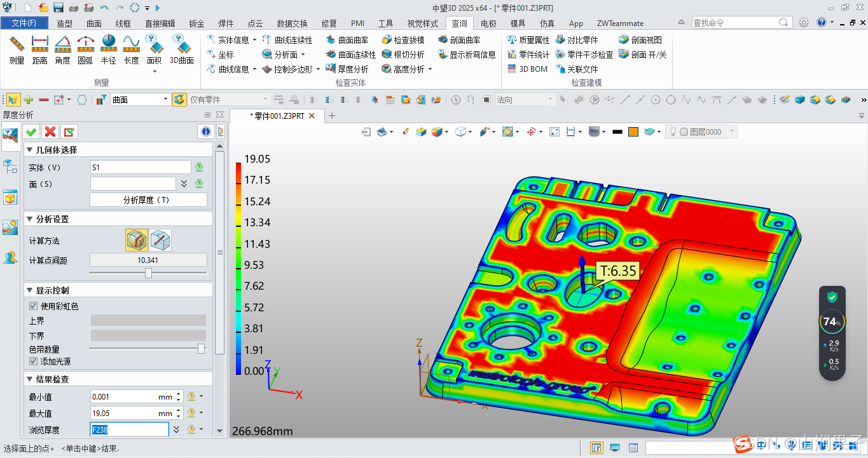Open 曲面连续性 surface continuity check

point(351,55)
